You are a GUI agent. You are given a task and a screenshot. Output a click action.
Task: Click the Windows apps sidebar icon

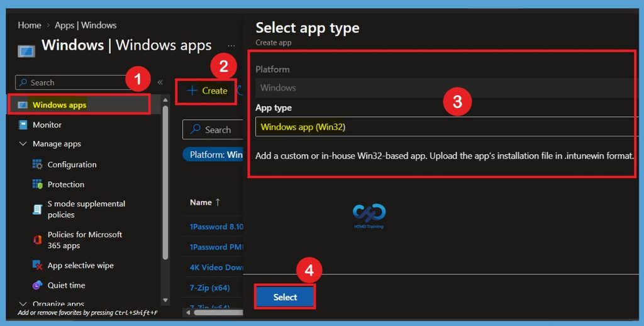pos(23,105)
